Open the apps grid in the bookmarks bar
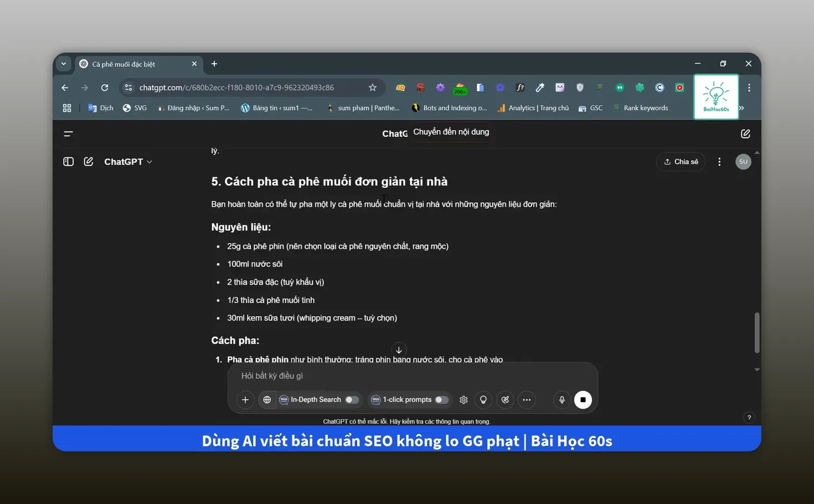814x504 pixels. tap(67, 108)
